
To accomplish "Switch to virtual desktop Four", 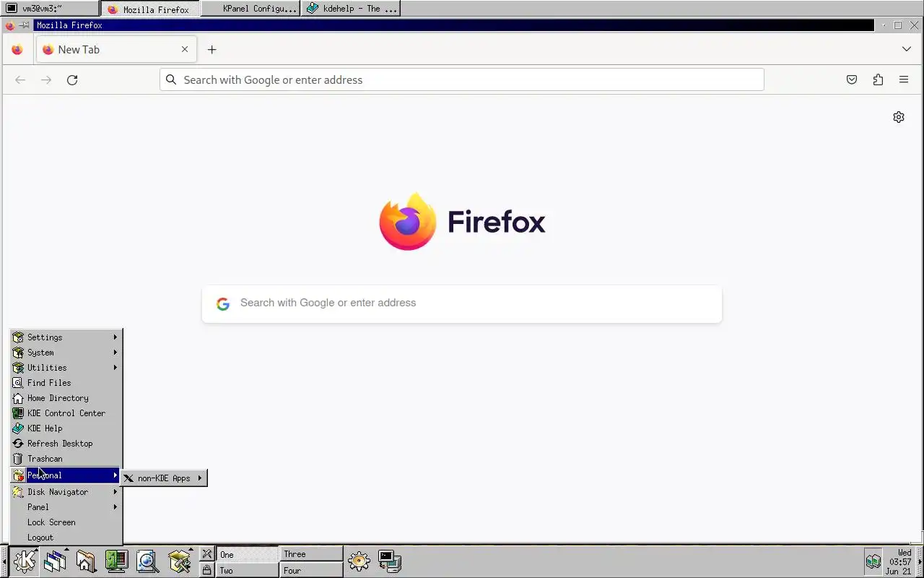I will (x=311, y=570).
